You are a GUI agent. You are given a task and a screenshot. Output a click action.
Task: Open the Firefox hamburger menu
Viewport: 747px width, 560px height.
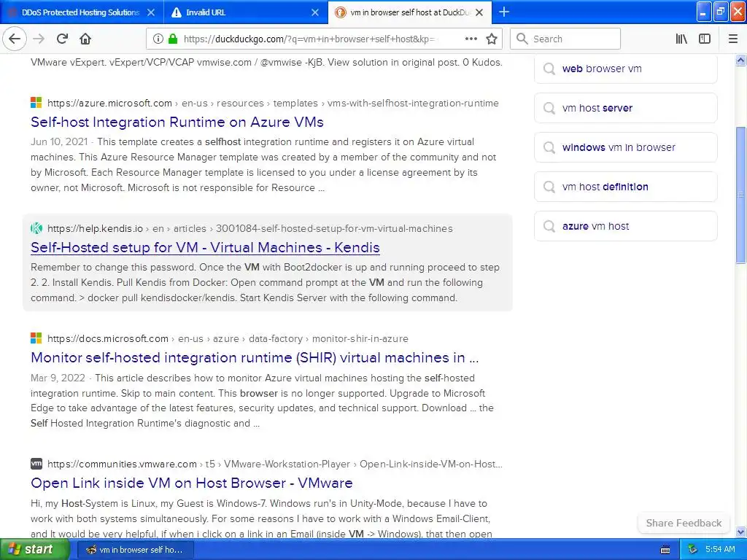[x=733, y=39]
